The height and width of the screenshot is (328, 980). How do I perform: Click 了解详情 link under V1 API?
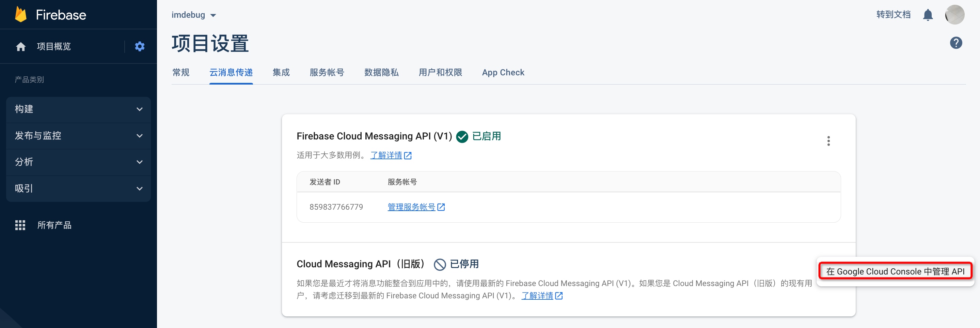tap(391, 155)
